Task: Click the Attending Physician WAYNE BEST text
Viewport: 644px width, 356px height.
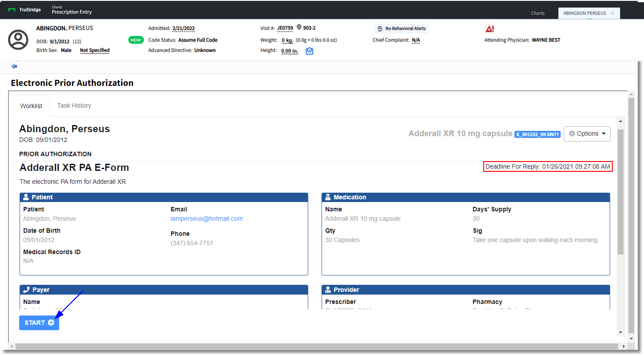Action: (522, 40)
